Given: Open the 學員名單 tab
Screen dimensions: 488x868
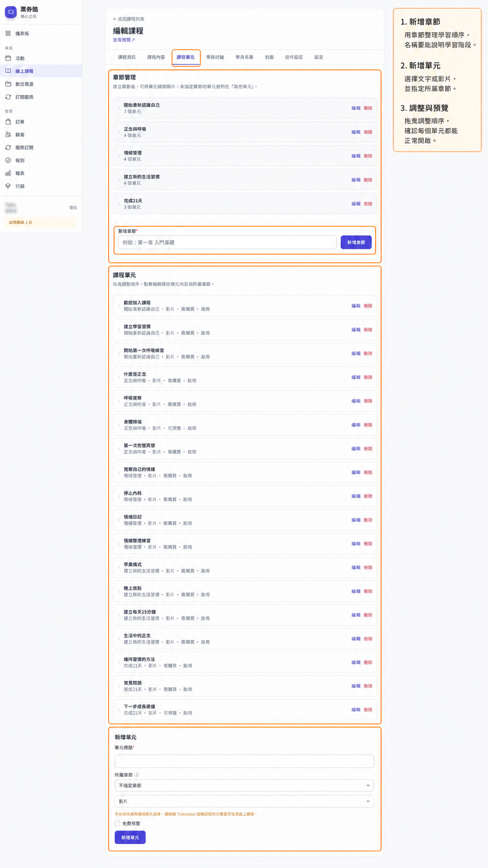Looking at the screenshot, I should 245,57.
